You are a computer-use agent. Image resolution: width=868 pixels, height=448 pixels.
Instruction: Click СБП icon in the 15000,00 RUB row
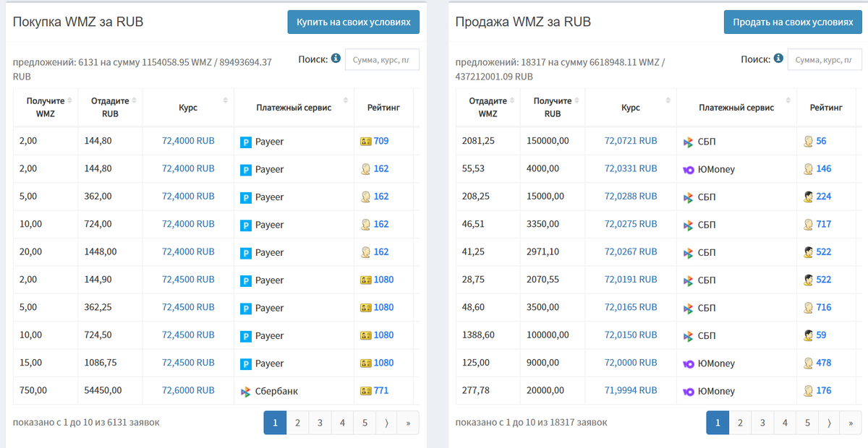pos(689,197)
